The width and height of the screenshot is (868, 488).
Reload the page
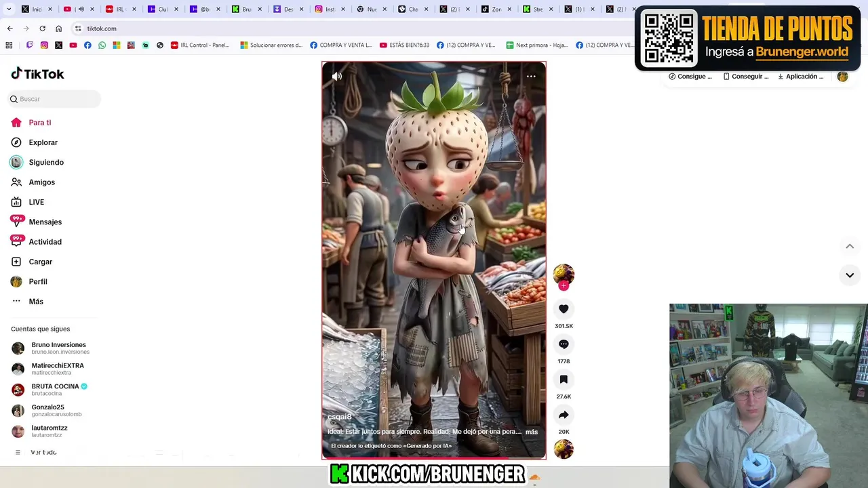[x=42, y=28]
